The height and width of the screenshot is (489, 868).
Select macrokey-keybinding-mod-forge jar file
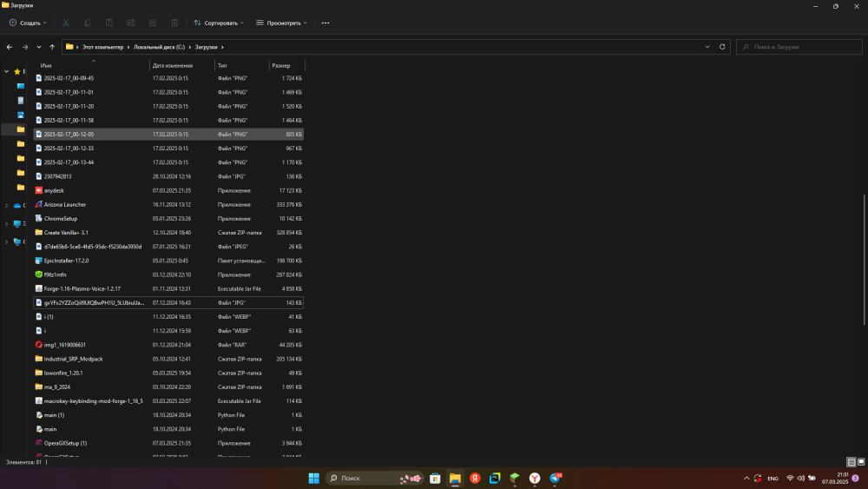click(168, 401)
